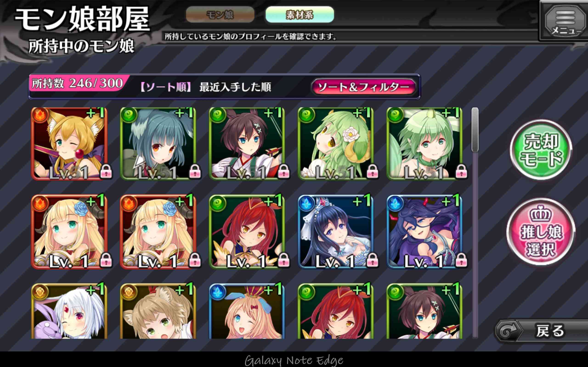Click the crown icon on the 推し娘選択 button

pyautogui.click(x=541, y=214)
